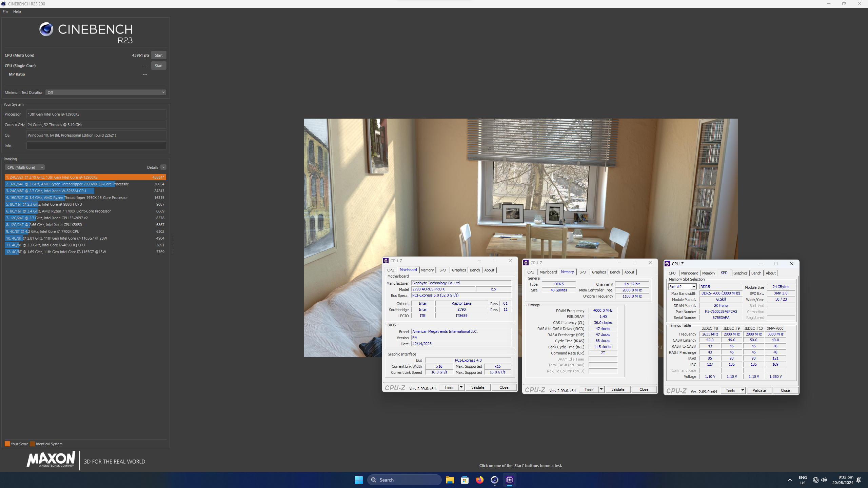
Task: Click Close button in Memory CPU-Z window
Action: pyautogui.click(x=644, y=389)
